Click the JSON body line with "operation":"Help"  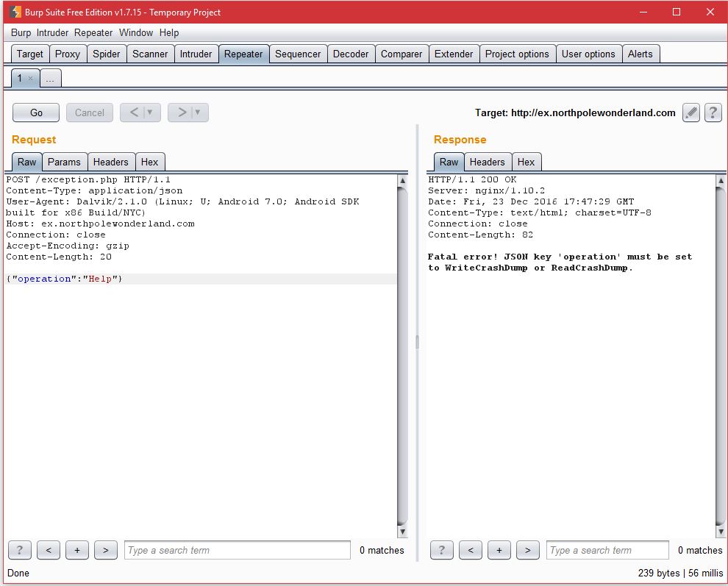[x=201, y=279]
